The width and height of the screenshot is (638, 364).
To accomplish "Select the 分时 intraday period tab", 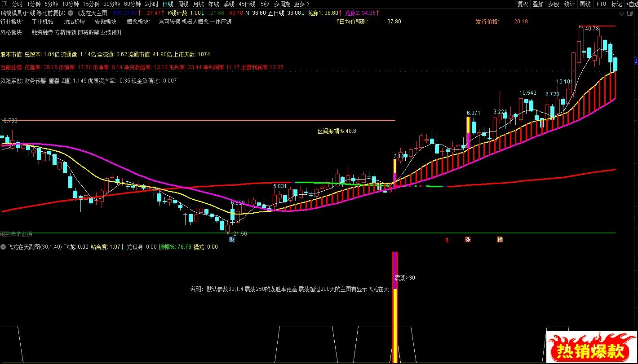I will tap(17, 4).
